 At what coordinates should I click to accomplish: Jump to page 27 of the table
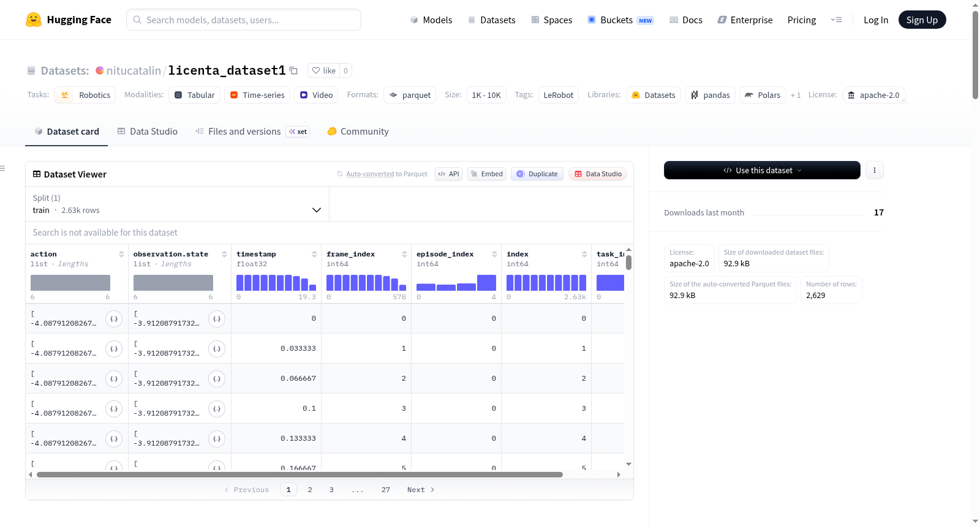(x=386, y=490)
